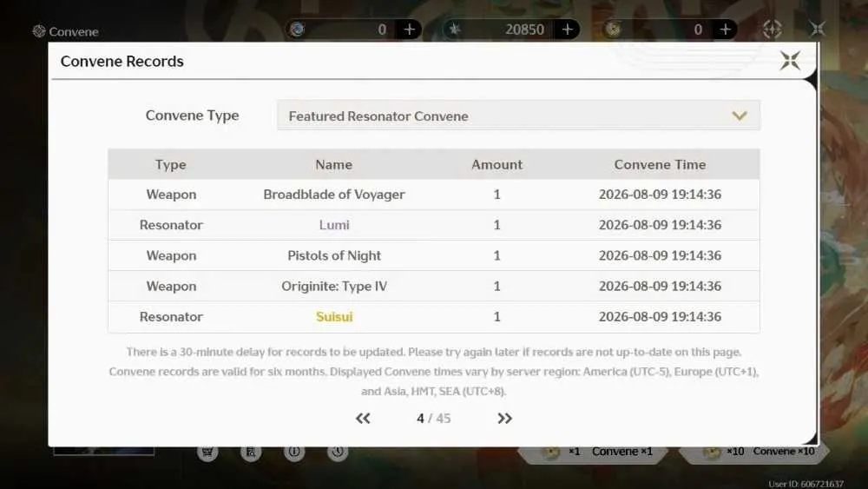The height and width of the screenshot is (489, 868).
Task: Open the Convene Type dropdown
Action: pyautogui.click(x=518, y=116)
